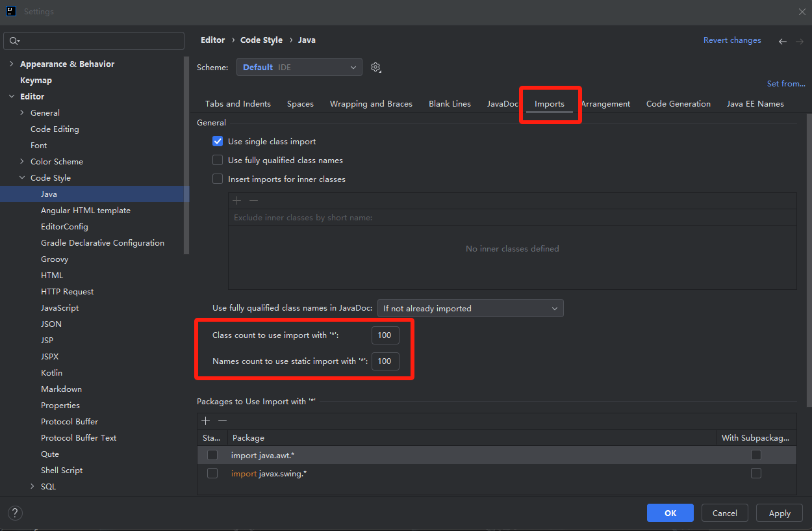
Task: Click Code Style in the breadcrumb path
Action: click(x=261, y=40)
